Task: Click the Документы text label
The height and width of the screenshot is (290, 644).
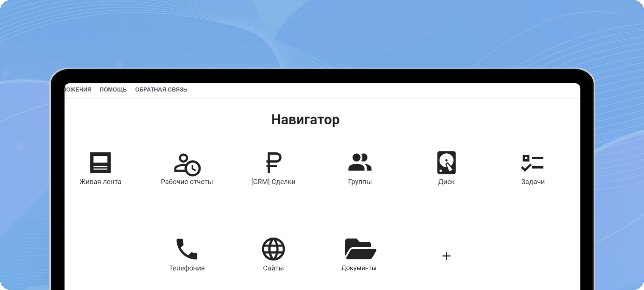Action: click(359, 268)
